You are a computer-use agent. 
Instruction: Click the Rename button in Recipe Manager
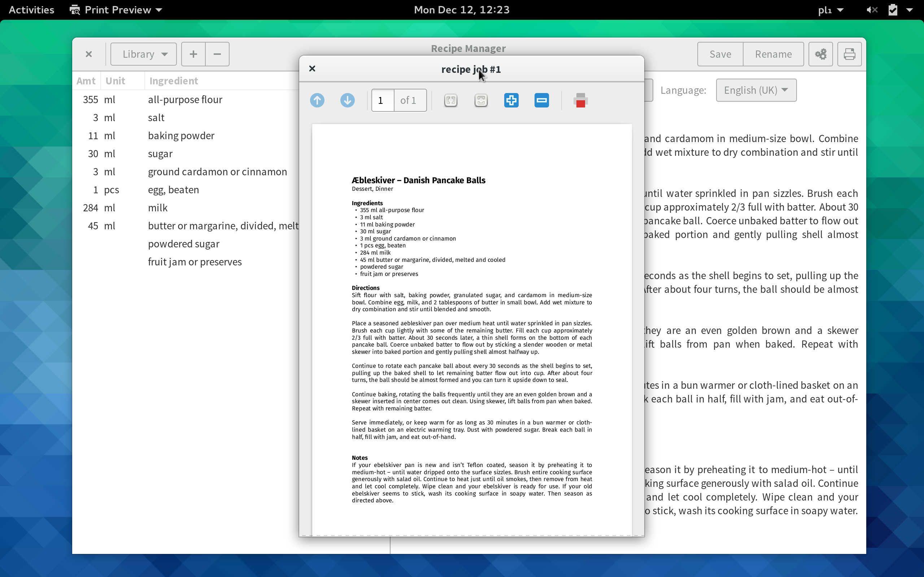tap(773, 54)
